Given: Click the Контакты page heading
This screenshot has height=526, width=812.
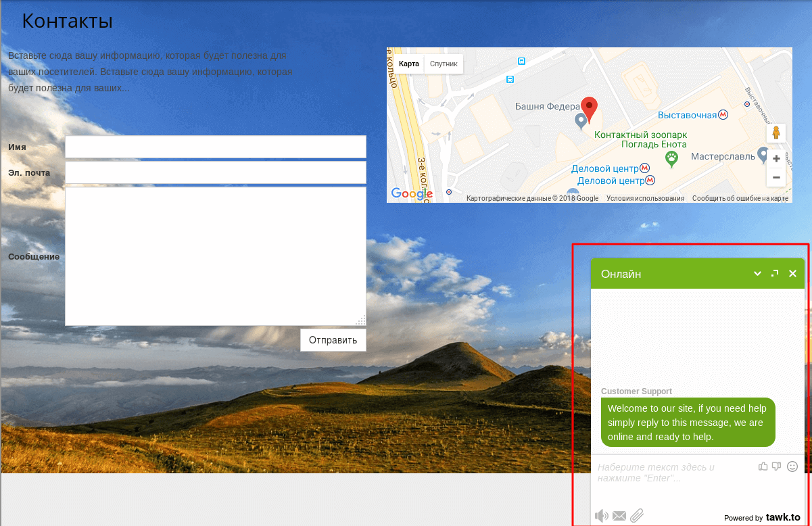Looking at the screenshot, I should point(67,21).
